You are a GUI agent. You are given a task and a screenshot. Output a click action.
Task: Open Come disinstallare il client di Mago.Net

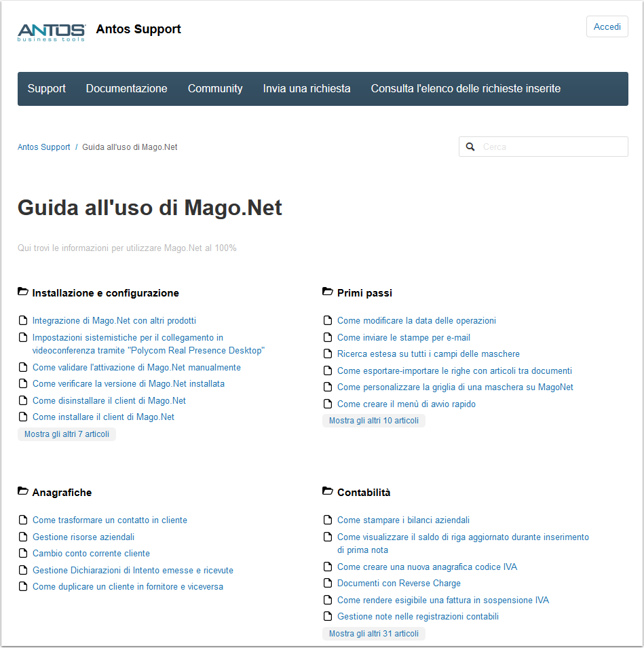pos(109,401)
